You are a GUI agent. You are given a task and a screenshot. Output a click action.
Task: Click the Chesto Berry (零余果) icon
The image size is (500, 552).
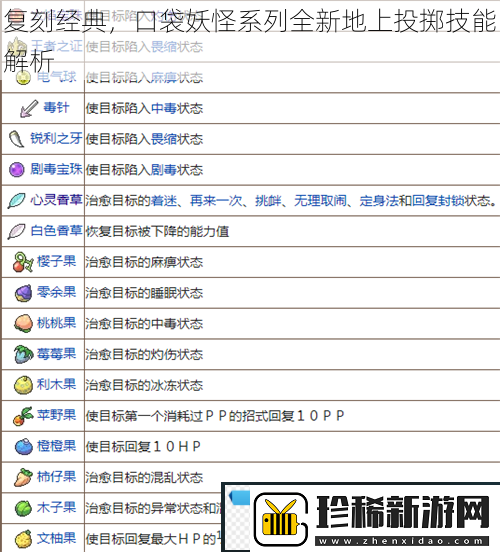[x=23, y=293]
